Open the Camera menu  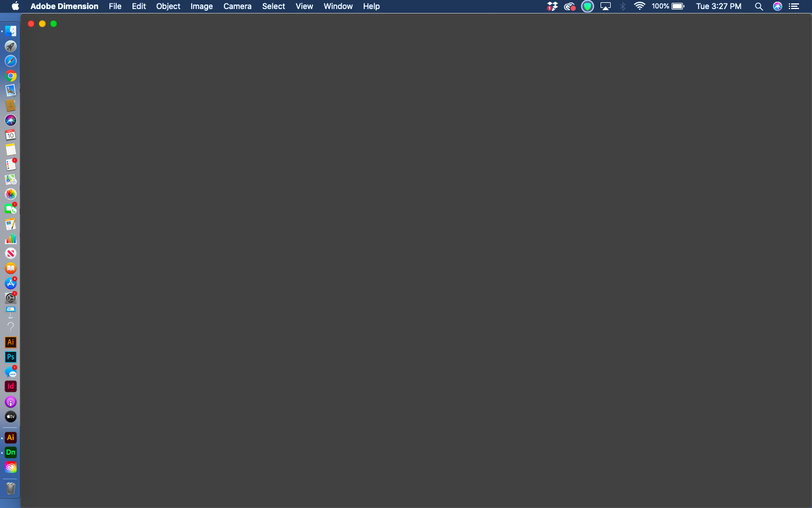pos(237,6)
